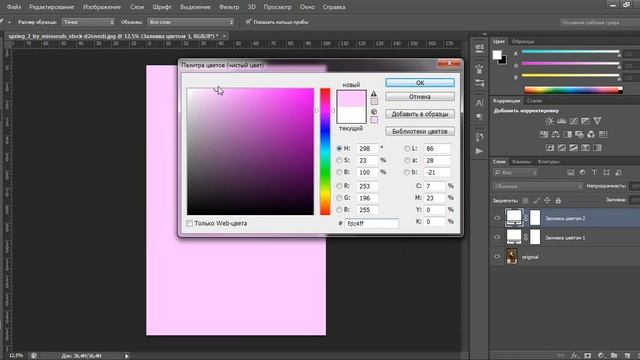The image size is (640, 360).
Task: Select the R (red) radio button
Action: [x=339, y=186]
